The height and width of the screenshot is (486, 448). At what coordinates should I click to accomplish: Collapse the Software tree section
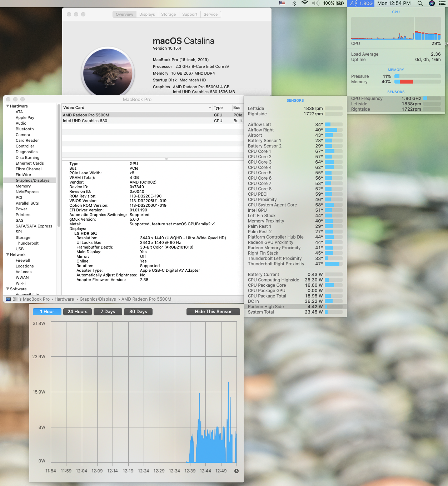pos(8,289)
